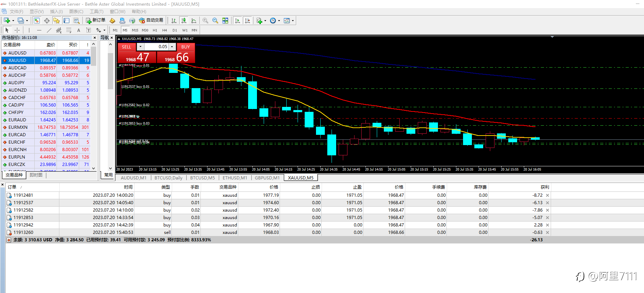Open the Insert (插入) menu
The width and height of the screenshot is (644, 293).
[56, 12]
